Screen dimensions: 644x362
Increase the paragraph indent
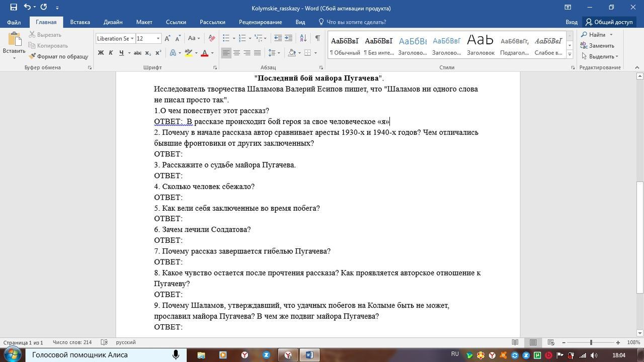288,38
